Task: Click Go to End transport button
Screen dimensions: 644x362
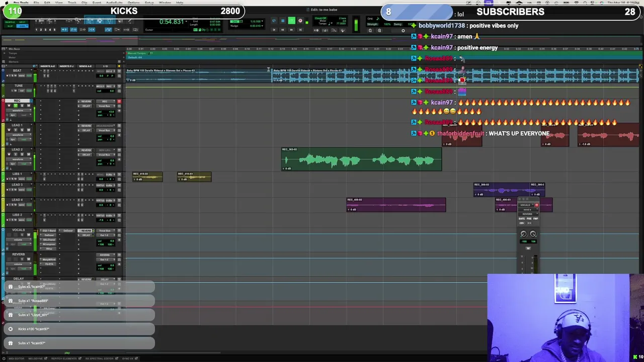Action: [300, 30]
